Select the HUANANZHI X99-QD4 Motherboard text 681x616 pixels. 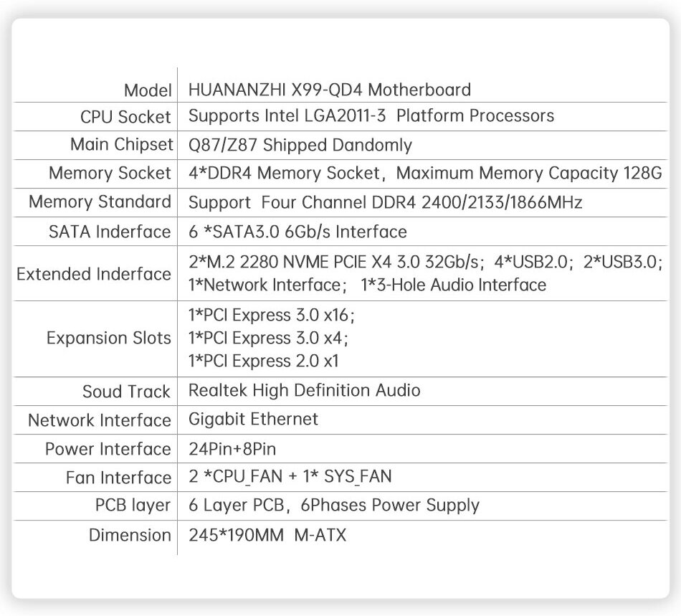click(x=330, y=90)
